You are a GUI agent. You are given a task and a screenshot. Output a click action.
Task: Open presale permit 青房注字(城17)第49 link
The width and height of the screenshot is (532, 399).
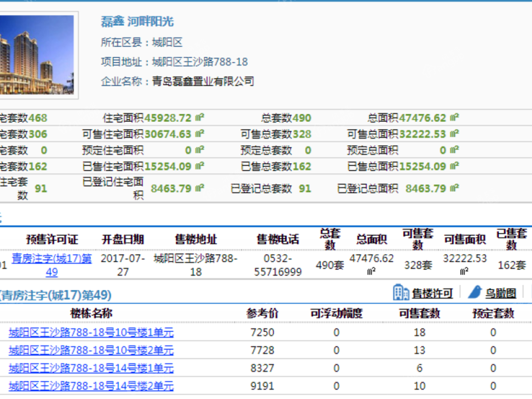pos(52,265)
